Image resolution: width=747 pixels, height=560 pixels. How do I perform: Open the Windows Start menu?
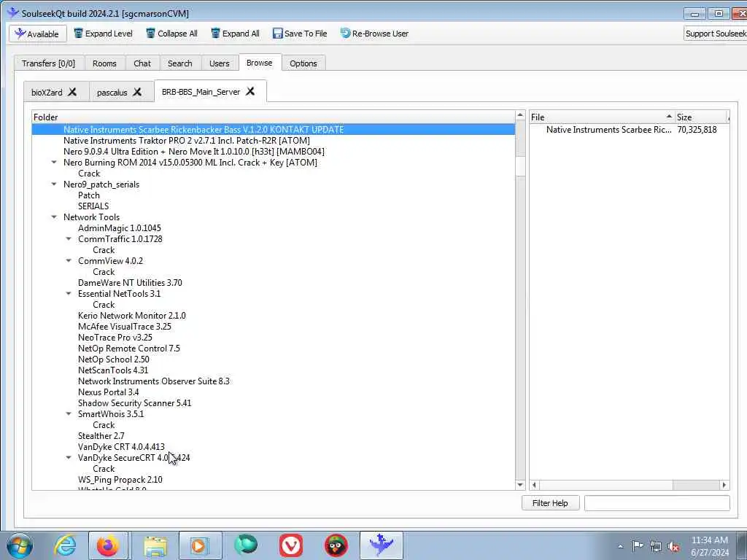click(20, 545)
